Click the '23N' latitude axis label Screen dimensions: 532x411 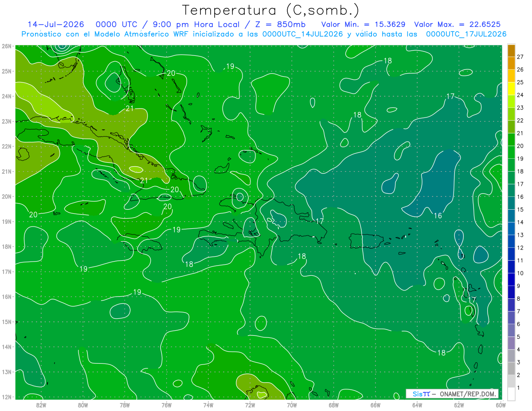7,121
